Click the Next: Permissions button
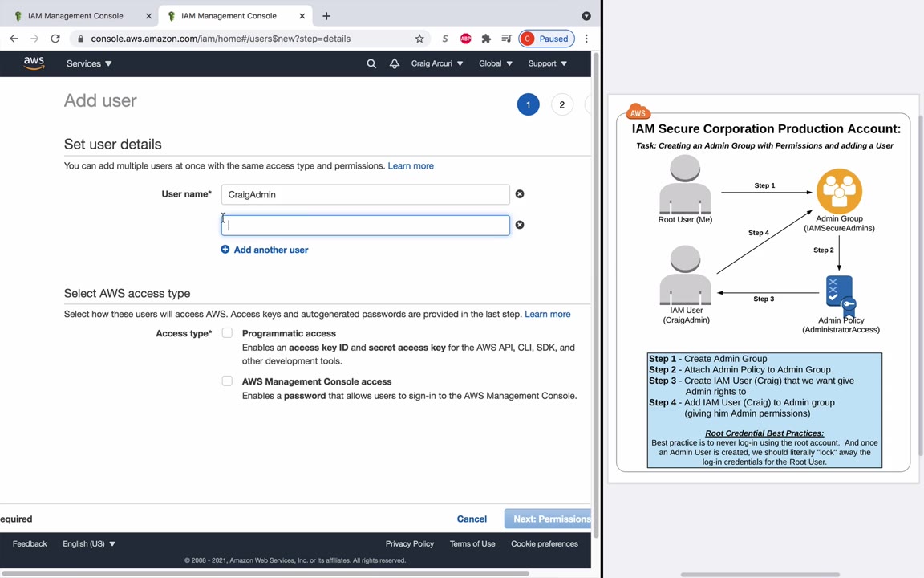 coord(548,519)
